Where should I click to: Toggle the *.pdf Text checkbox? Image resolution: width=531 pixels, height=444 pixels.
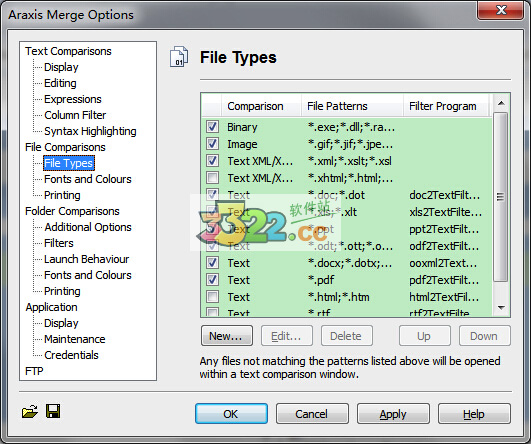tap(212, 280)
